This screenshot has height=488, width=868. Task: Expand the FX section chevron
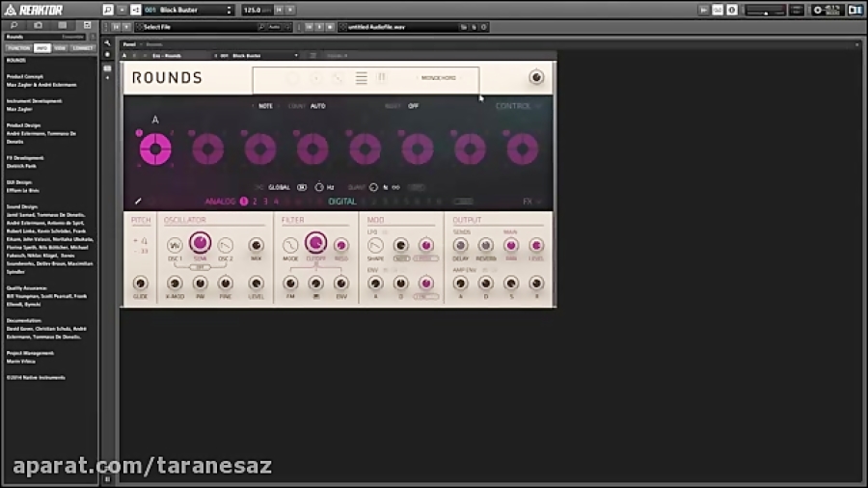[538, 202]
